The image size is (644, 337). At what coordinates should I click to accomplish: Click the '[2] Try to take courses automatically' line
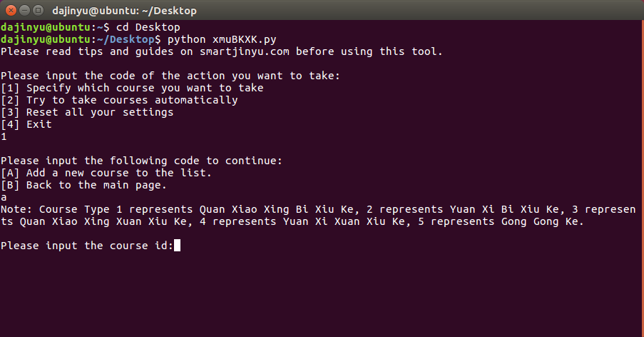[119, 100]
